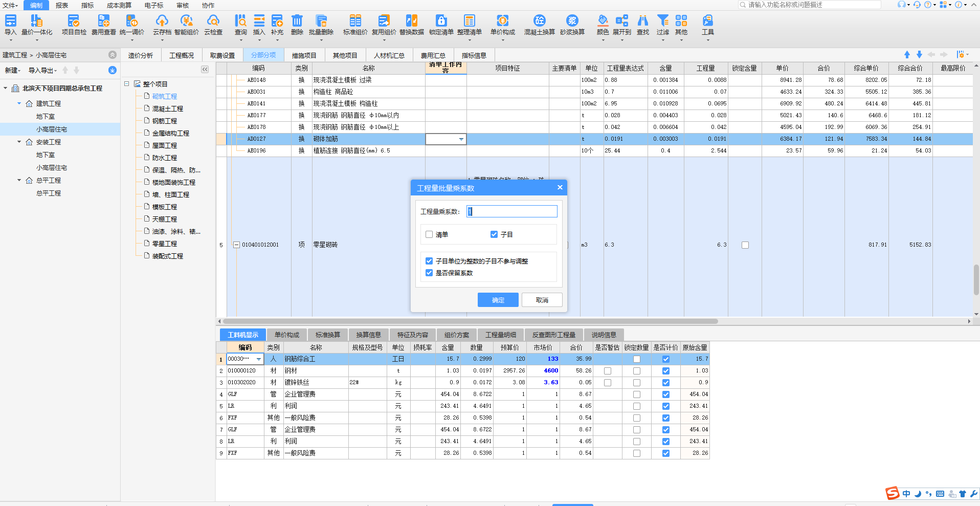Click the horizontal scrollbar of main table

pyautogui.click(x=471, y=321)
